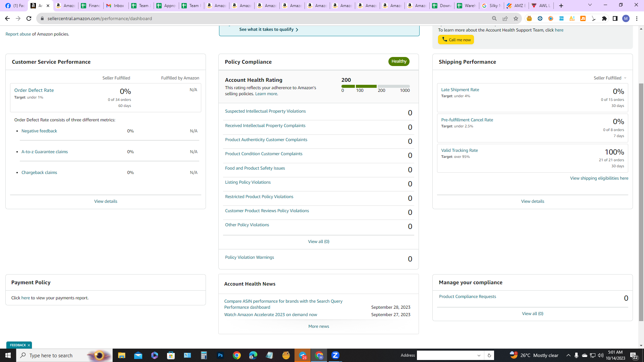Open Product Condition Customer Complaints
The width and height of the screenshot is (644, 362).
coord(264,154)
